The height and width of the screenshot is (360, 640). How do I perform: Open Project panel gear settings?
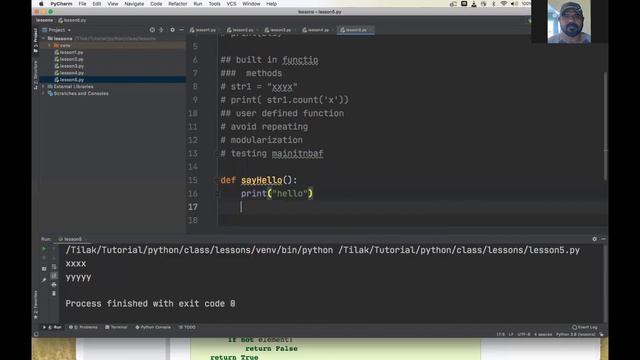click(x=172, y=30)
